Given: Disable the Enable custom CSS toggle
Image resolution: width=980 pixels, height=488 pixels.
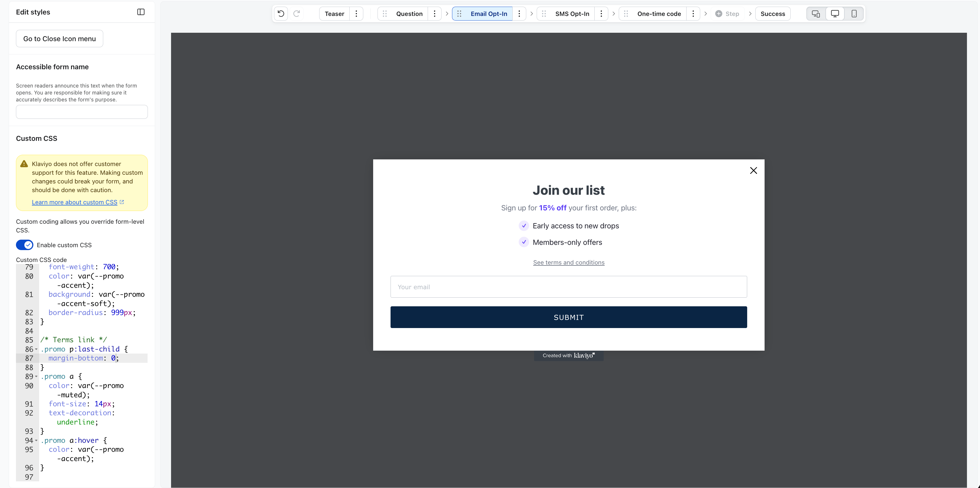Looking at the screenshot, I should pos(25,245).
